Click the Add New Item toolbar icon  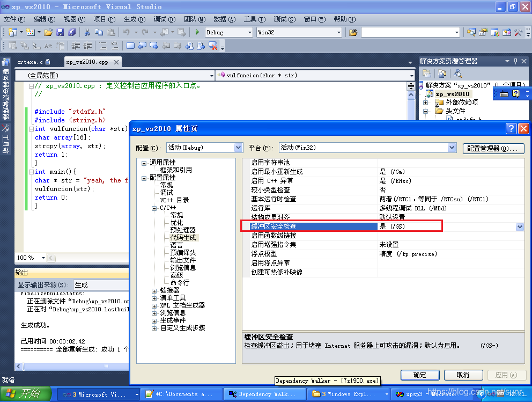coord(31,32)
